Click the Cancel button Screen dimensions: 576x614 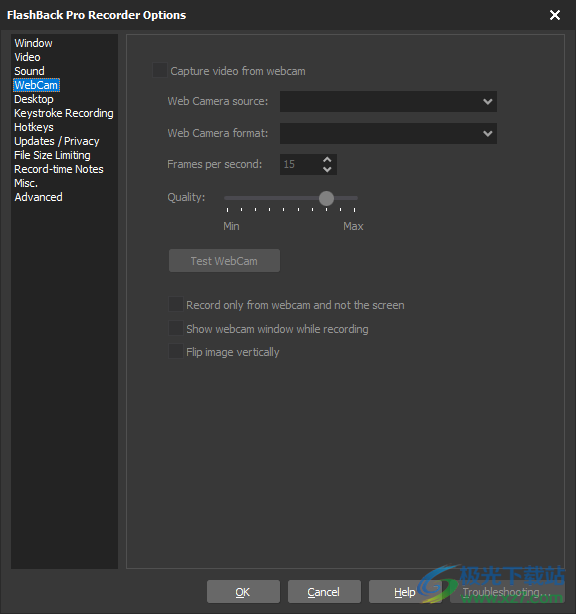click(x=324, y=592)
